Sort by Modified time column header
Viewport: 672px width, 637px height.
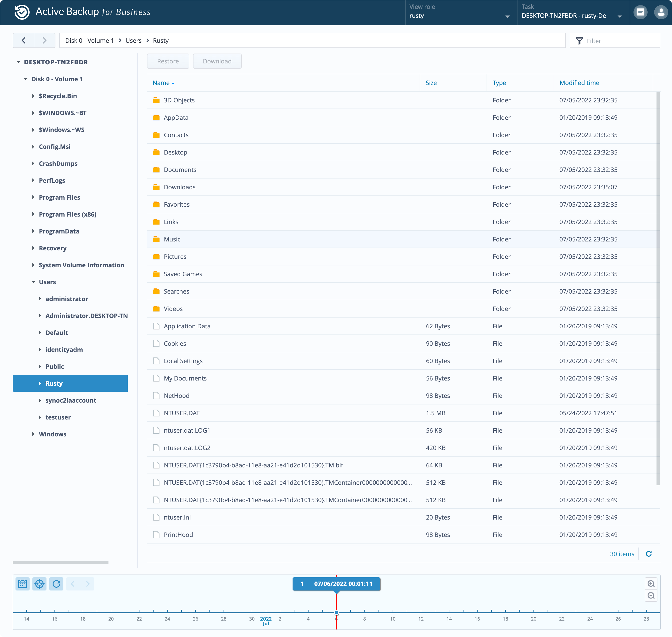[x=603, y=83]
